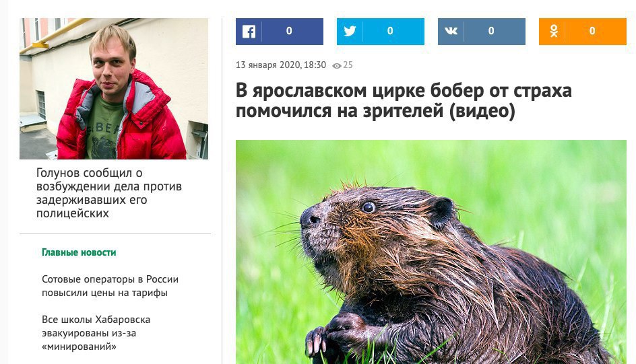Select the Twitter share counter showing 0
Screen dimensions: 636x364
(390, 31)
